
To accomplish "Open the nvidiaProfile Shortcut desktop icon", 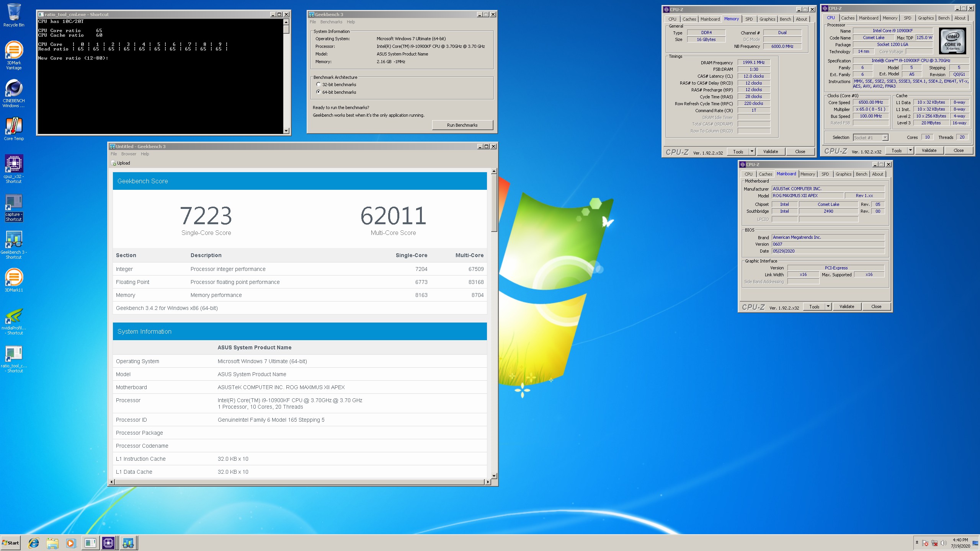I will click(14, 321).
